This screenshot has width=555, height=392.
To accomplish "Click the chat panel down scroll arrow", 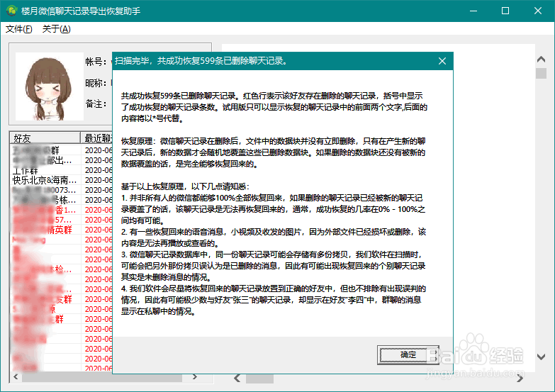I will point(541,357).
